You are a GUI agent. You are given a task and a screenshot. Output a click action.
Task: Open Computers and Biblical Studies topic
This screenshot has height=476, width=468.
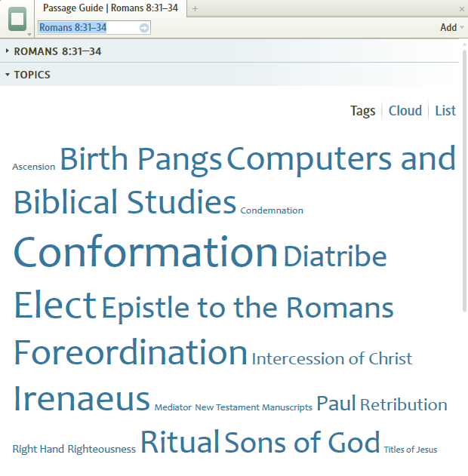pos(235,180)
